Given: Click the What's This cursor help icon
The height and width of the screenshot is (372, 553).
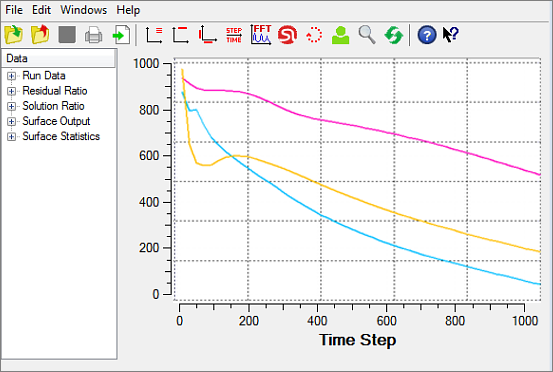Looking at the screenshot, I should coord(450,35).
